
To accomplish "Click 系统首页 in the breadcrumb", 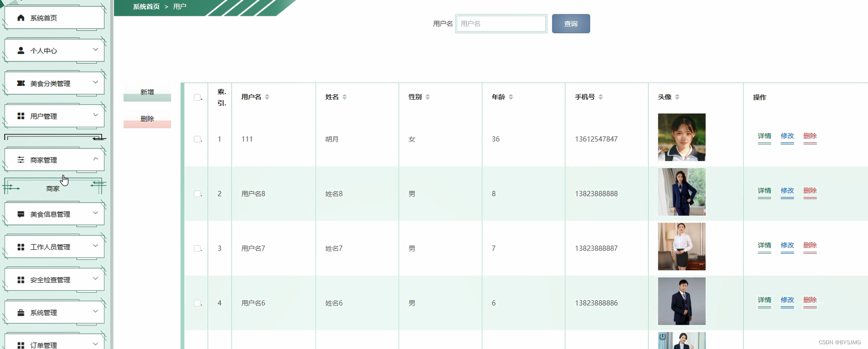I will pos(146,7).
